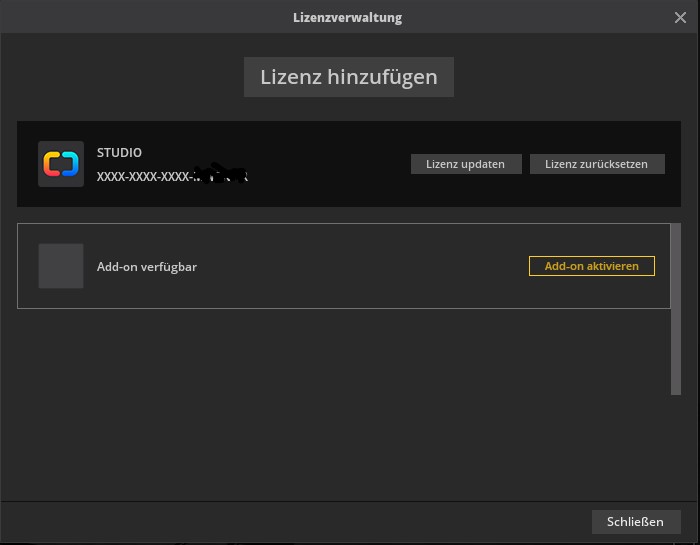Click the Add-on verfügbar label
The width and height of the screenshot is (700, 545).
146,267
